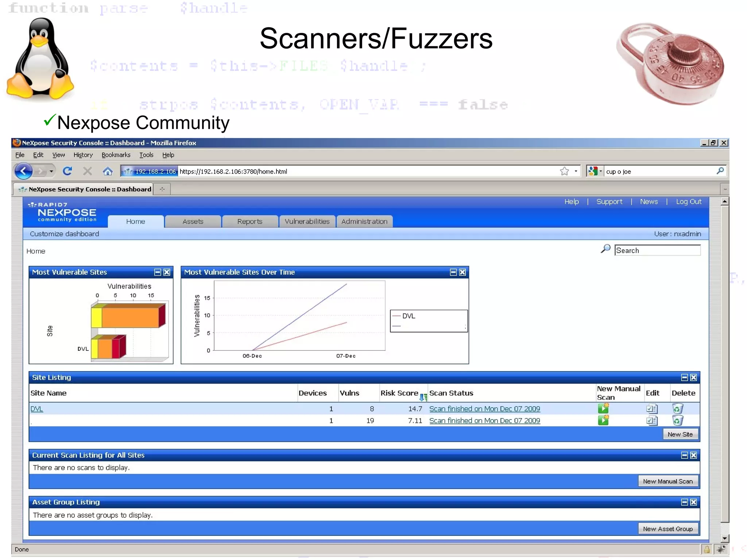
Task: Open the View menu
Action: click(x=58, y=155)
